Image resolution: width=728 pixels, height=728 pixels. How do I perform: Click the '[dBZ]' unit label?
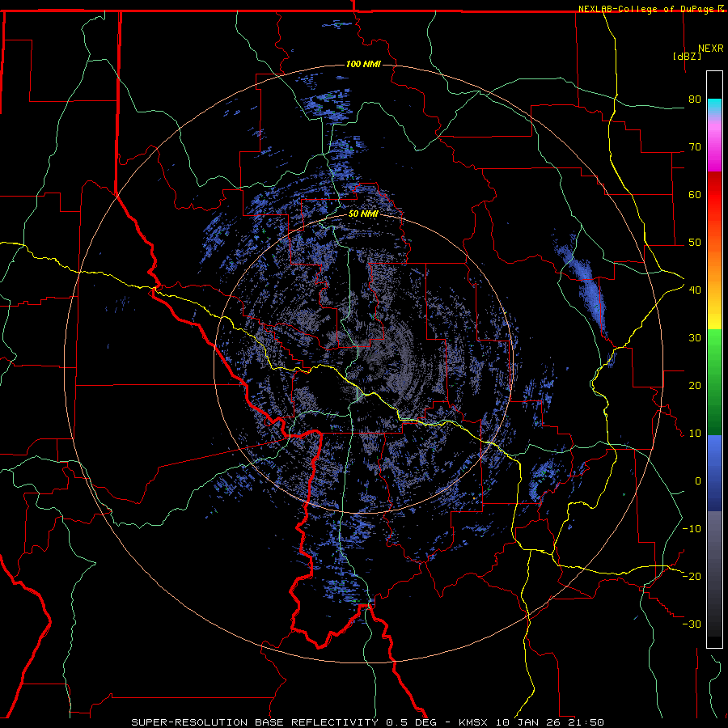[x=687, y=56]
